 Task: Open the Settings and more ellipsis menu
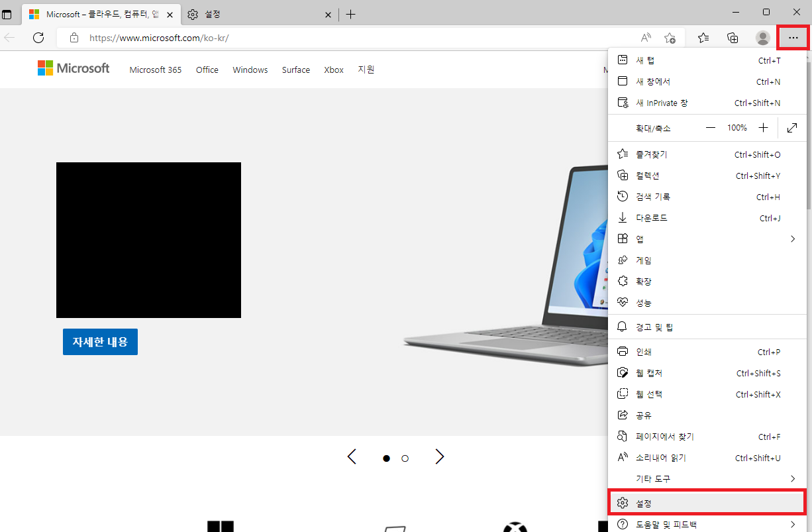click(793, 38)
